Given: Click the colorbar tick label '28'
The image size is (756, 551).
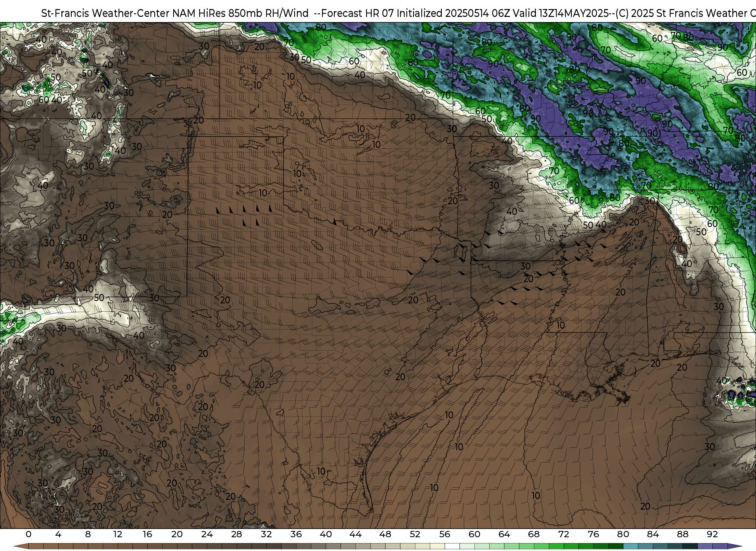Looking at the screenshot, I should (x=237, y=534).
